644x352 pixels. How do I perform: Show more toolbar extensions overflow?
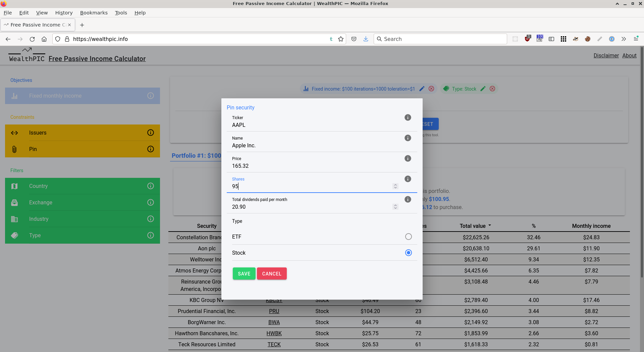coord(624,39)
